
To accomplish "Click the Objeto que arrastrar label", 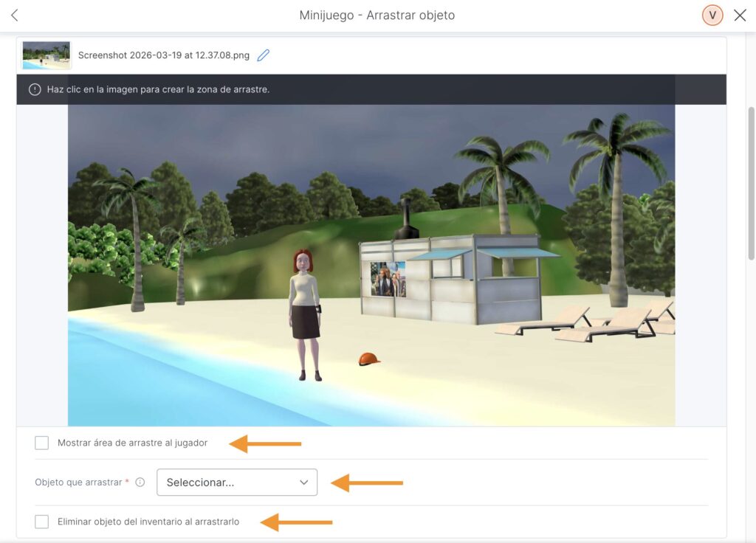I will click(x=78, y=483).
